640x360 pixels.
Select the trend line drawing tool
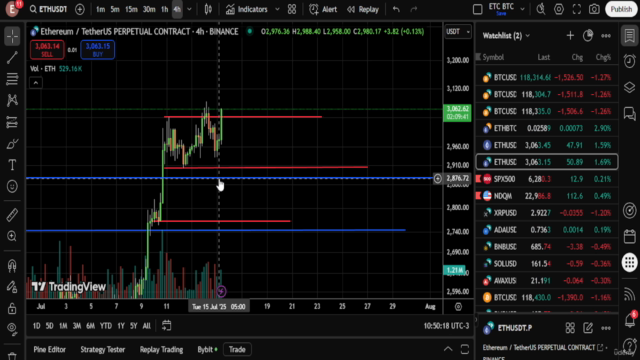tap(12, 58)
